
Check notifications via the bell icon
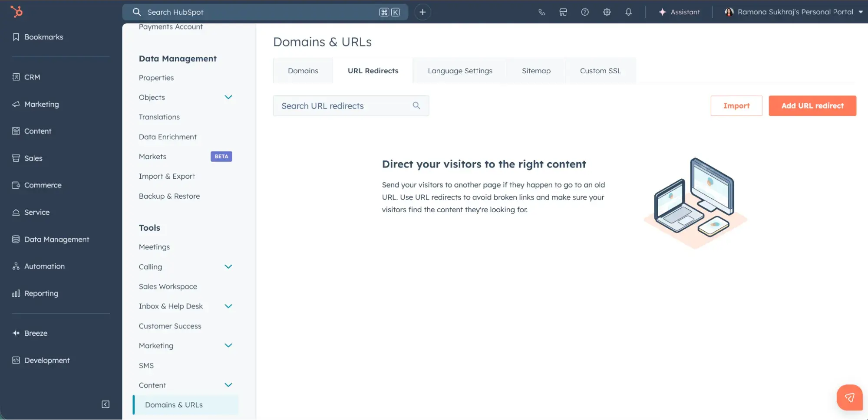point(628,12)
